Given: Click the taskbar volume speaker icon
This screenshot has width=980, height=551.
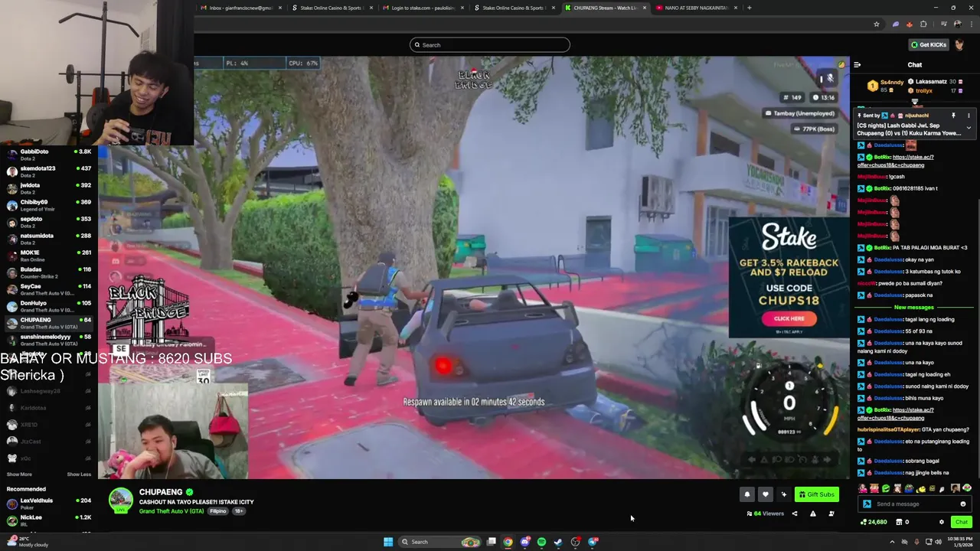Looking at the screenshot, I should [939, 542].
